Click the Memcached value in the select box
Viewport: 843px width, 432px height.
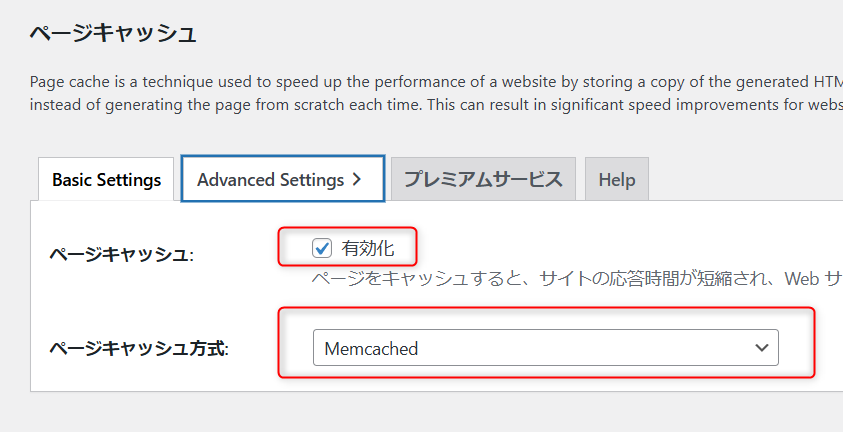point(371,349)
